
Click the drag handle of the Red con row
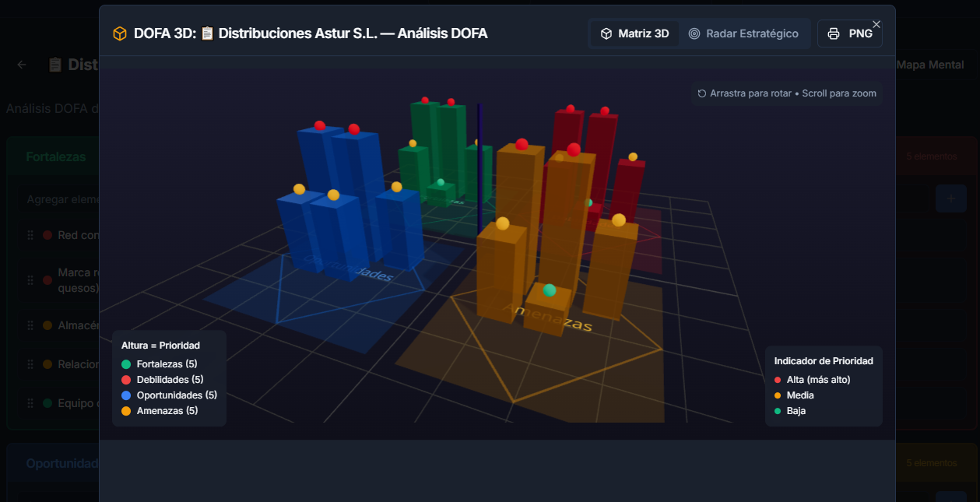pos(30,235)
